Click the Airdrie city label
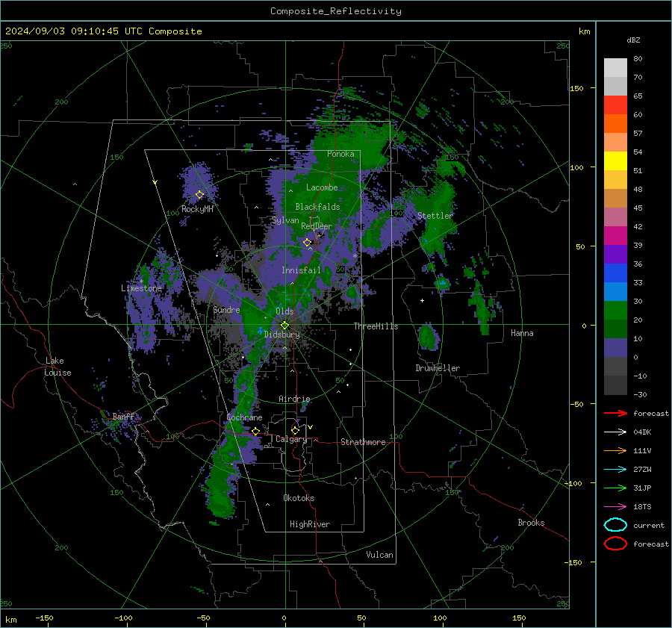 294,399
